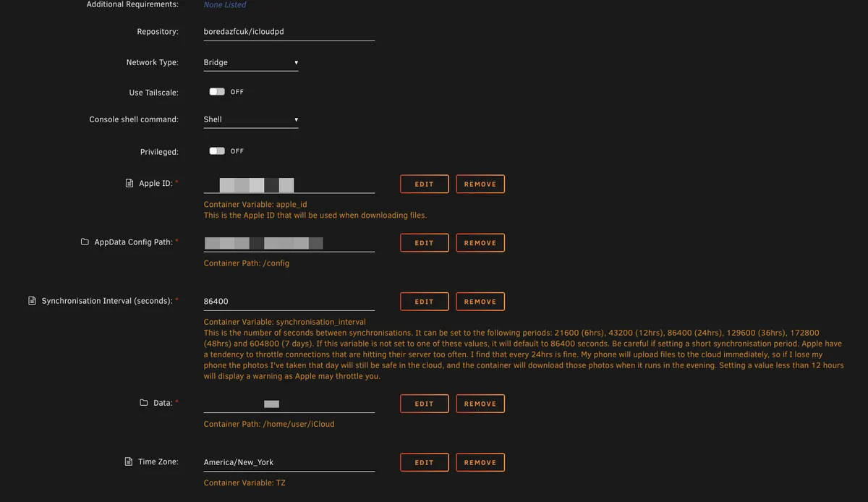Click Remove for Apple ID
Viewport: 868px width, 502px height.
[480, 184]
